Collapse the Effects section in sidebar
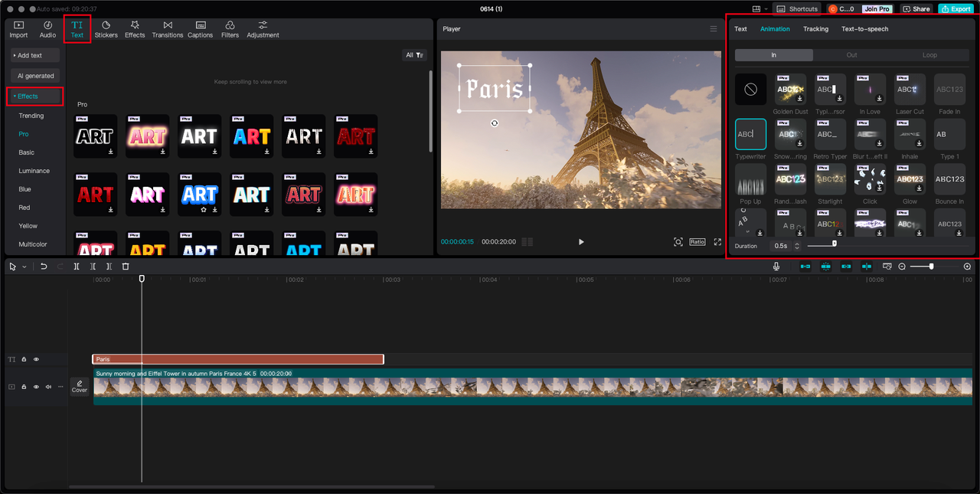 coord(35,97)
